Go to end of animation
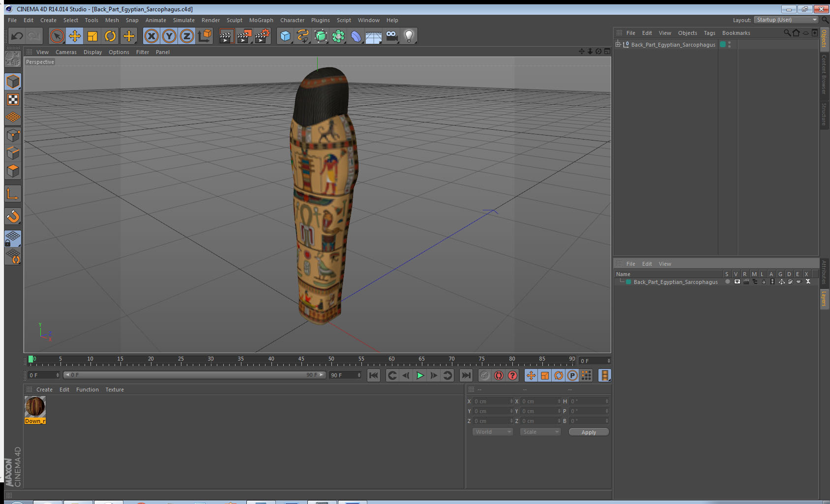 click(x=466, y=375)
